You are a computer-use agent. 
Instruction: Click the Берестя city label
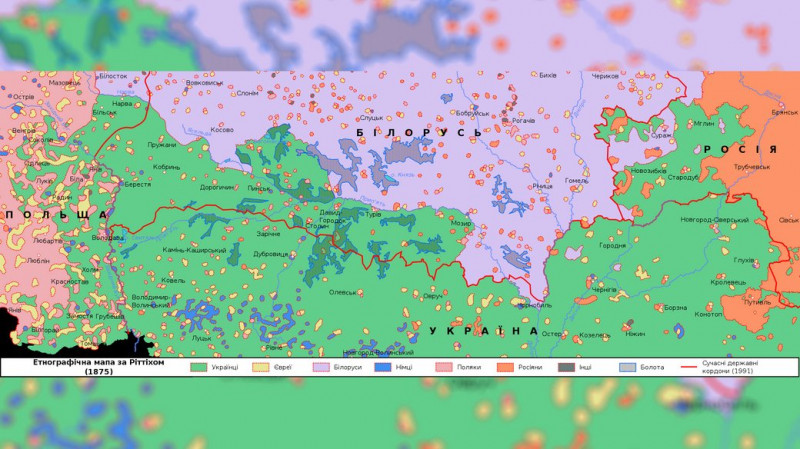pos(137,184)
